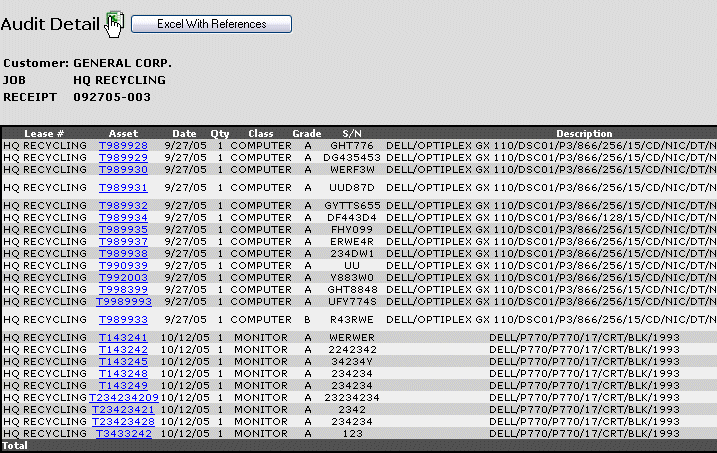Select serial number 2242342
The height and width of the screenshot is (453, 717).
(x=352, y=350)
